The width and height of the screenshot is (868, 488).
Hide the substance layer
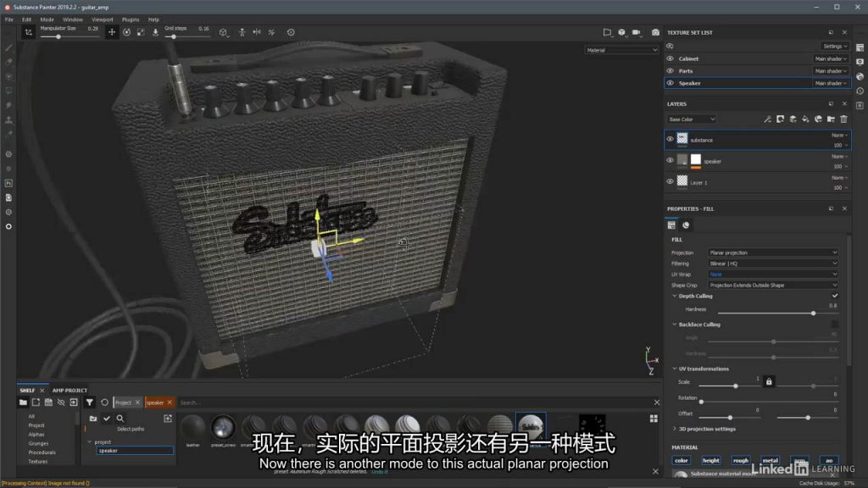tap(670, 140)
